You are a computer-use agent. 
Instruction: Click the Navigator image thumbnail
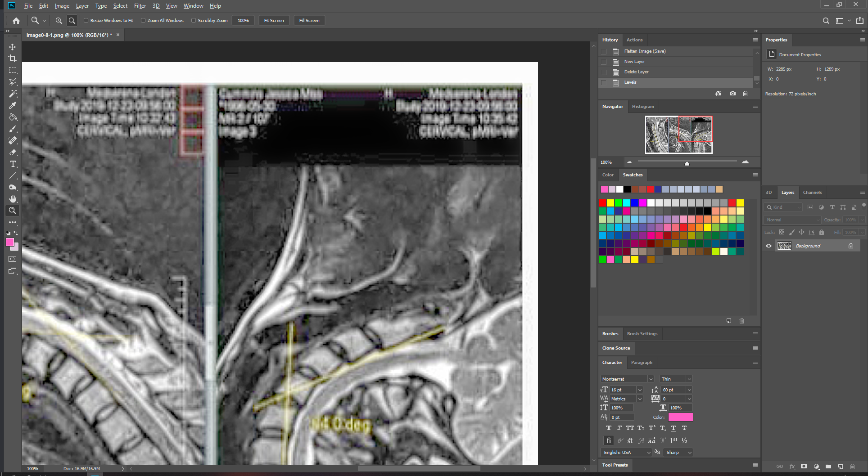[x=678, y=135]
